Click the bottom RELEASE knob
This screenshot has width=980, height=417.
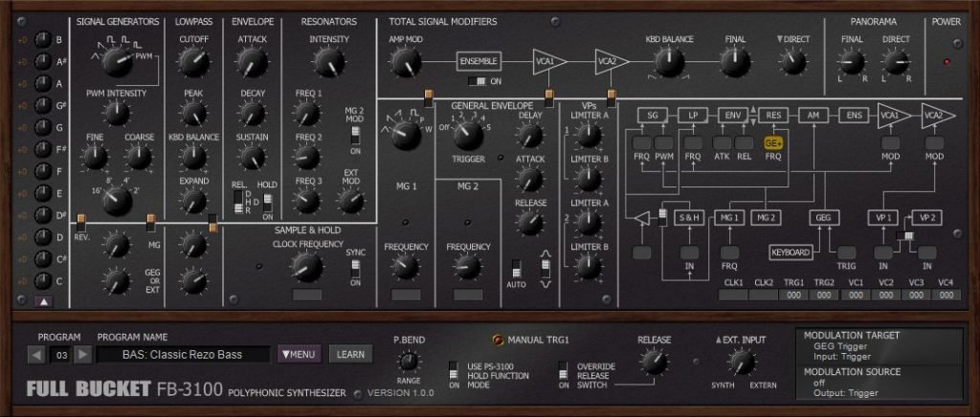[654, 362]
